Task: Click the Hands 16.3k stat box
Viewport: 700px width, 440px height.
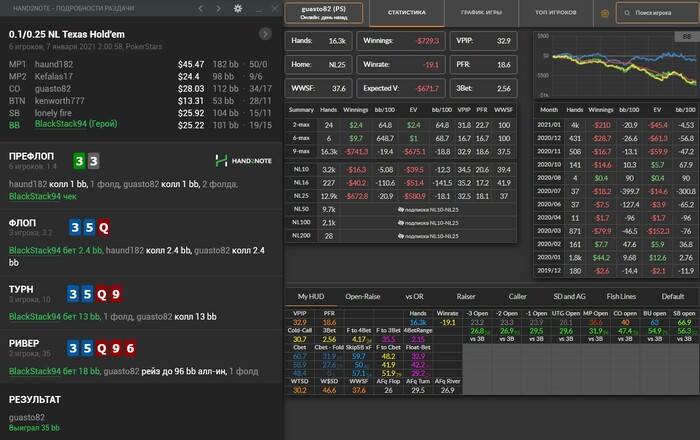Action: click(x=318, y=41)
